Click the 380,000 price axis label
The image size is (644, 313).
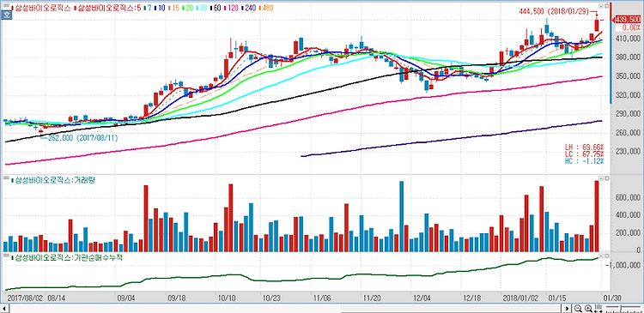pos(629,57)
